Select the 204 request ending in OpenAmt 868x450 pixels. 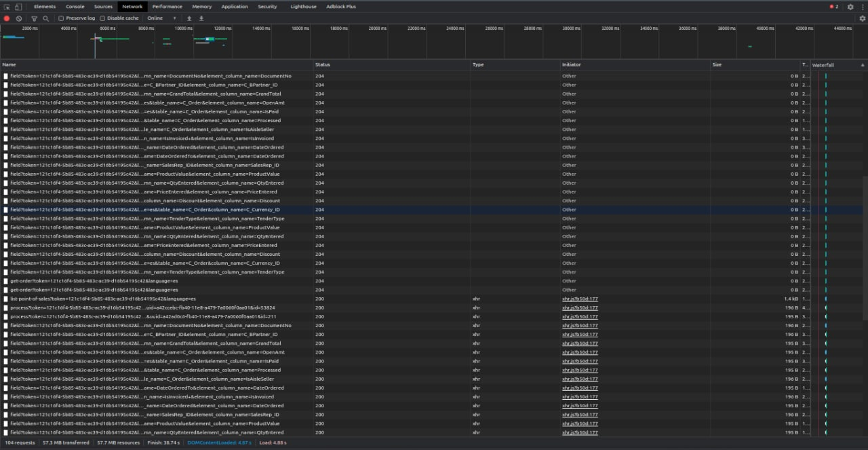(147, 102)
